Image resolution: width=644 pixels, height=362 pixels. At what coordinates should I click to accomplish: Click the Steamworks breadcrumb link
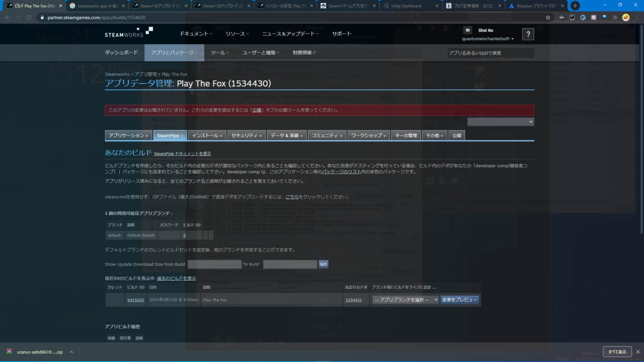click(x=117, y=74)
